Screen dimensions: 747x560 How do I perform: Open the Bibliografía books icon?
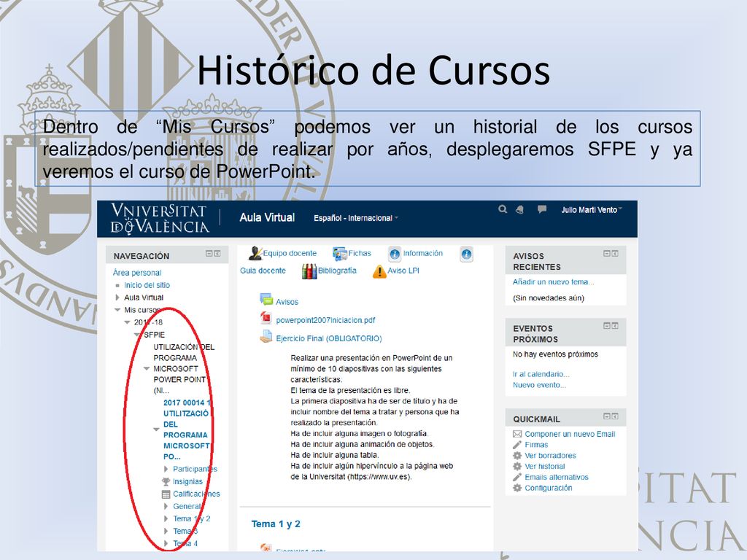click(x=309, y=271)
